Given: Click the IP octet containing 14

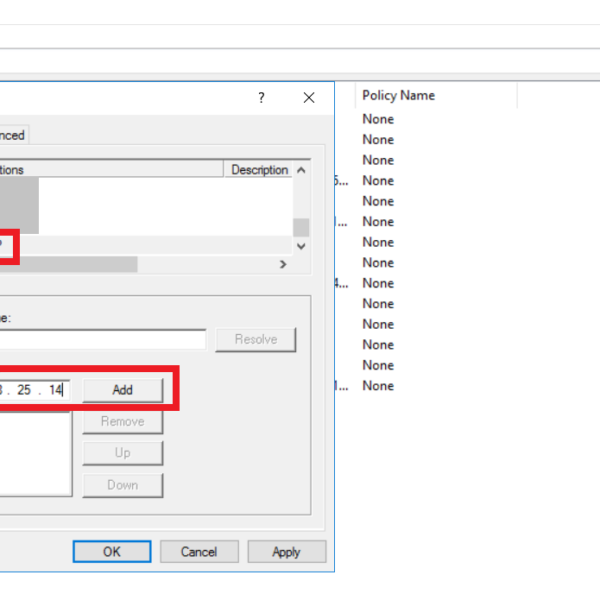Looking at the screenshot, I should coord(54,390).
